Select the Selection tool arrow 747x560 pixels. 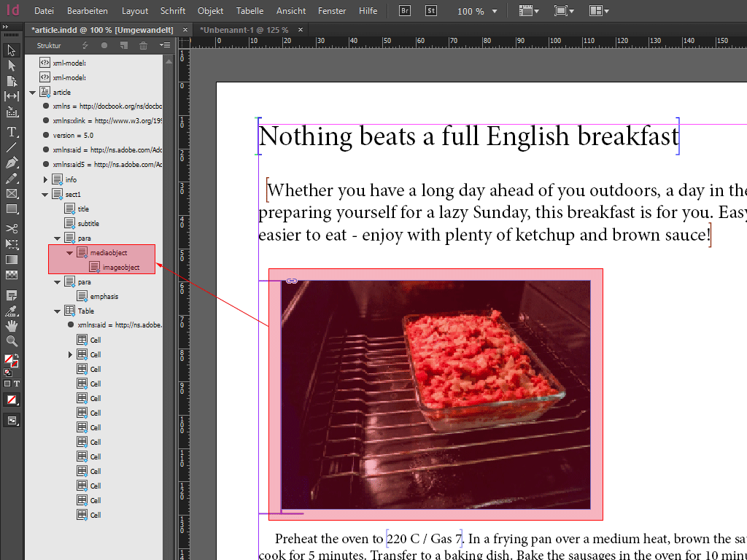pos(12,50)
